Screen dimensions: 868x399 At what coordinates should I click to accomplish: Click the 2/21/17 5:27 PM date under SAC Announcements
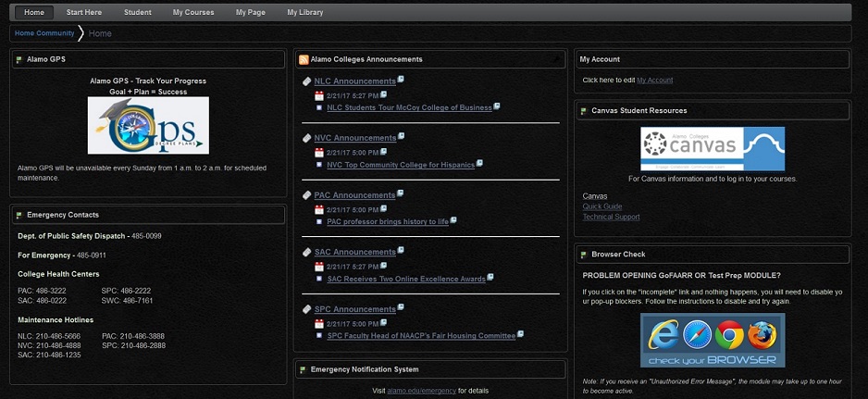[x=353, y=267]
